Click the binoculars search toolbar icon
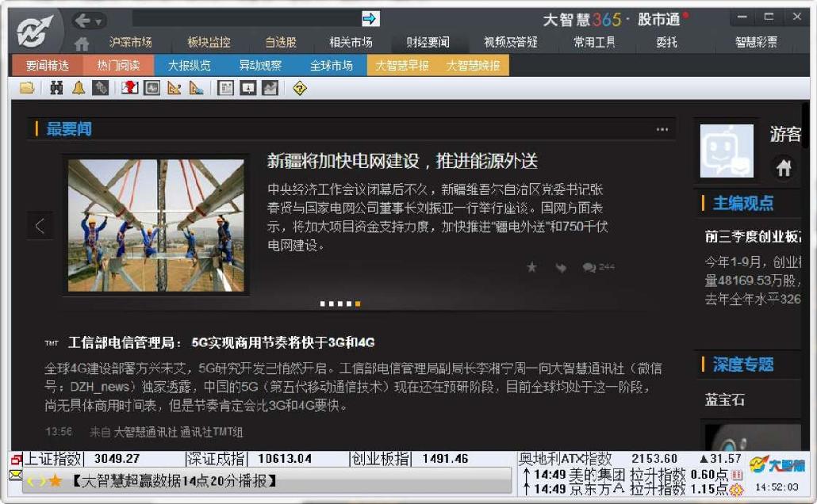Screen dimensions: 817x504 click(x=56, y=88)
